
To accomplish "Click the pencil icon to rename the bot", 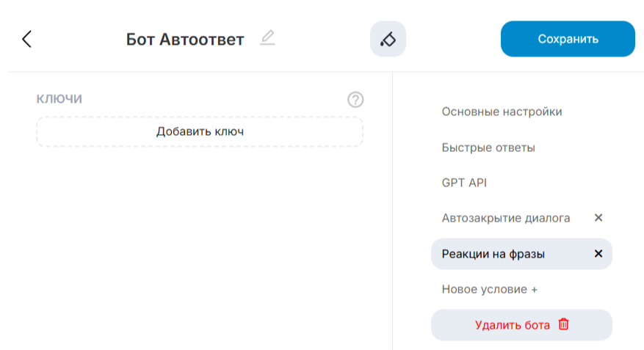I will [x=267, y=38].
